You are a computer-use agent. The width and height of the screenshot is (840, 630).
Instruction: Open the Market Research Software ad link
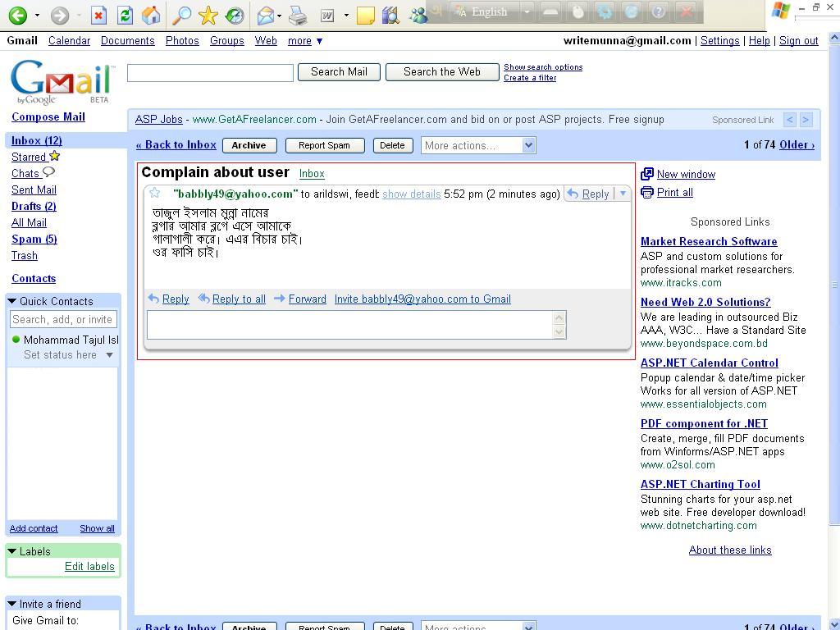709,242
